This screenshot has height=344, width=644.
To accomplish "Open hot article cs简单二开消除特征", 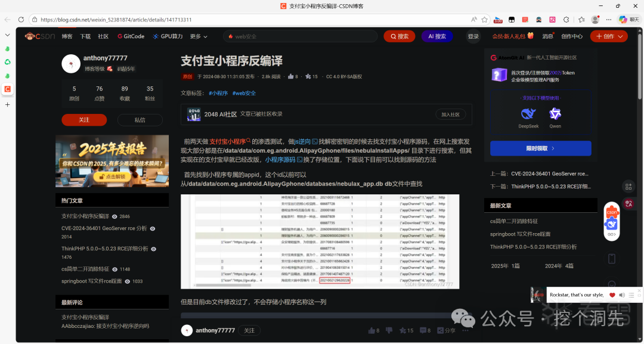I will [85, 269].
